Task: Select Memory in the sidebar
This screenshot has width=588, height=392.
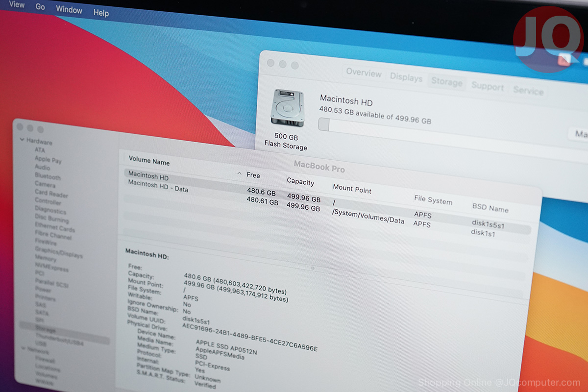Action: (46, 258)
